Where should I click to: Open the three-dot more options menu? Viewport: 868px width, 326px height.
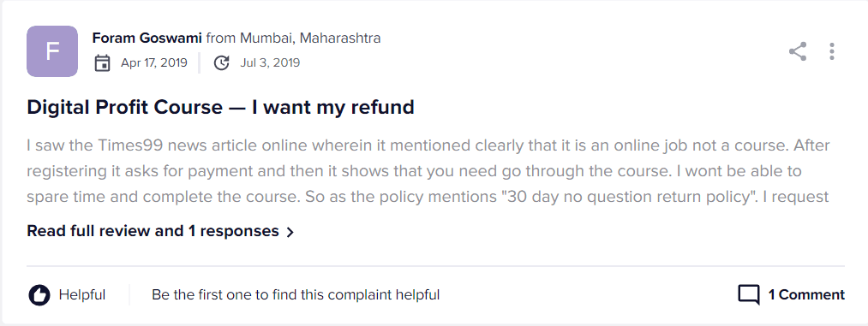(831, 51)
